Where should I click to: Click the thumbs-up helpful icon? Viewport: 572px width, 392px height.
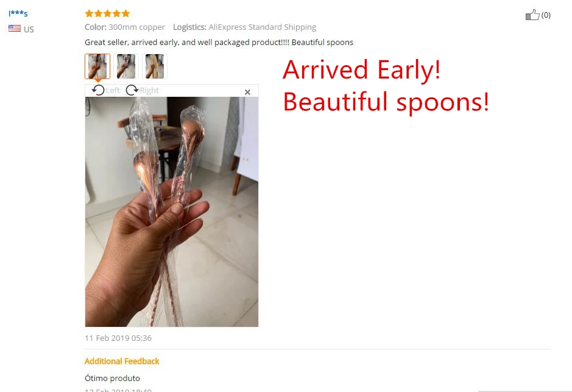532,15
